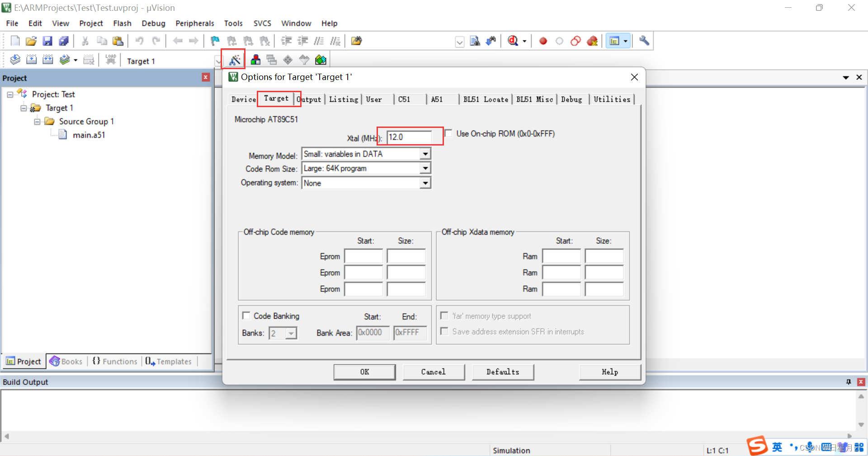The width and height of the screenshot is (868, 456).
Task: Click first Ram Size input field
Action: tap(604, 256)
